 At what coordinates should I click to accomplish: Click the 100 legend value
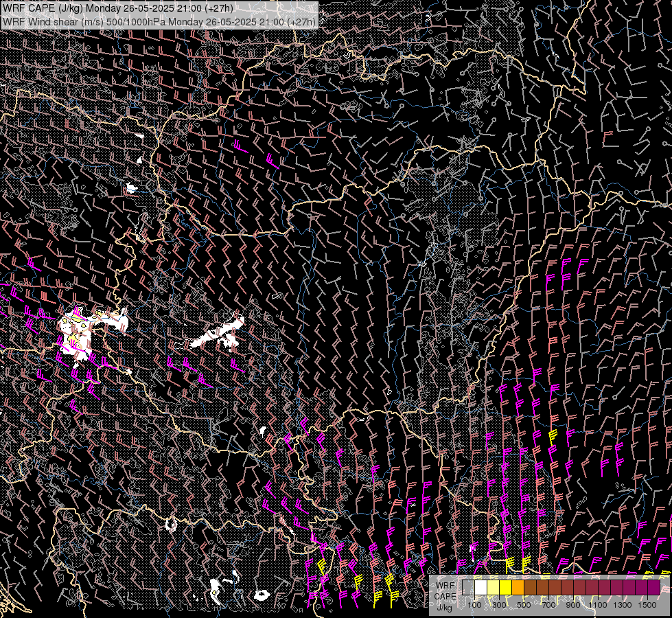coord(474,605)
